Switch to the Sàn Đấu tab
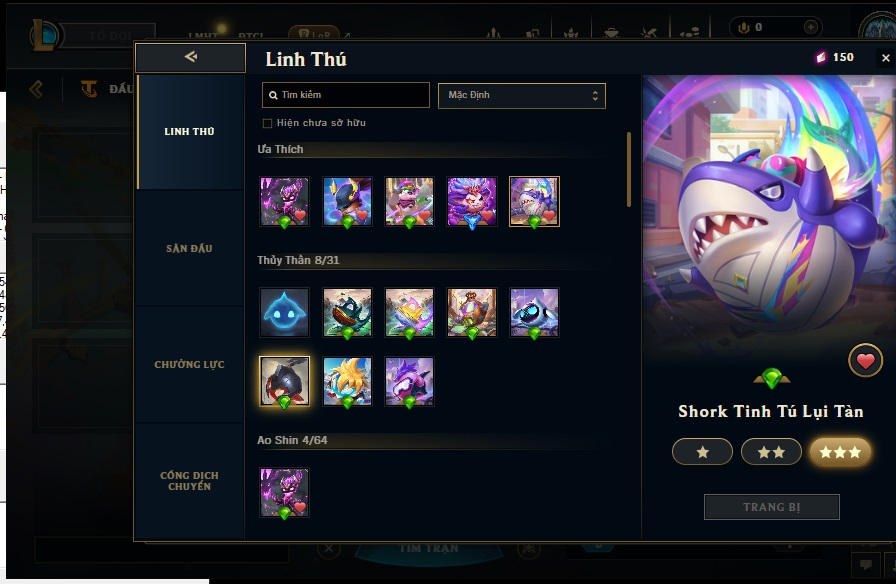This screenshot has width=896, height=584. (x=189, y=249)
